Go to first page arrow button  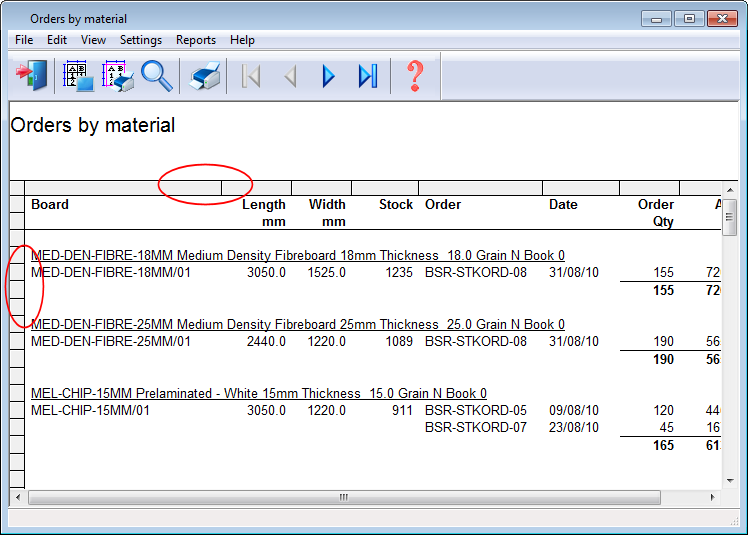tap(251, 76)
